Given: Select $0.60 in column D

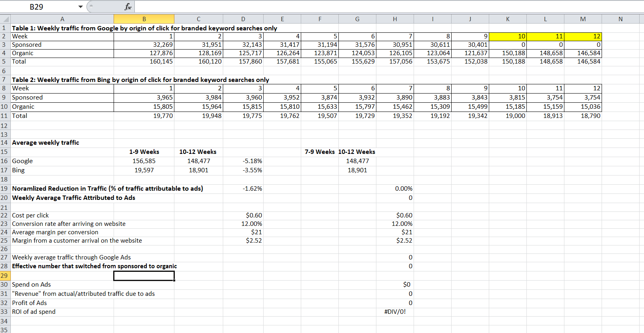Looking at the screenshot, I should [x=243, y=215].
